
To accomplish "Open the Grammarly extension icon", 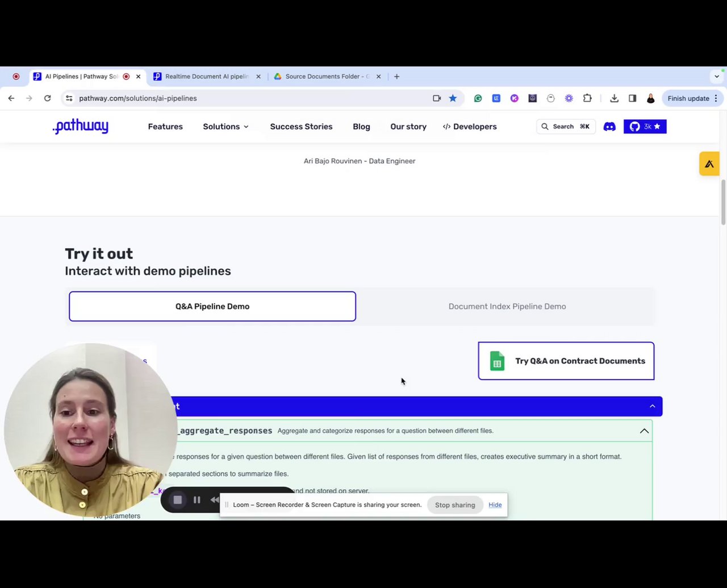I will click(x=478, y=98).
